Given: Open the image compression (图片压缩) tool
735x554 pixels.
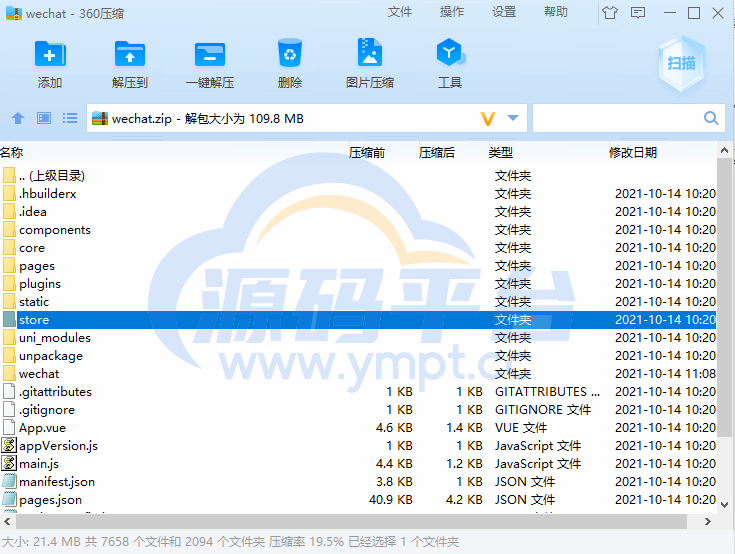Looking at the screenshot, I should point(370,52).
